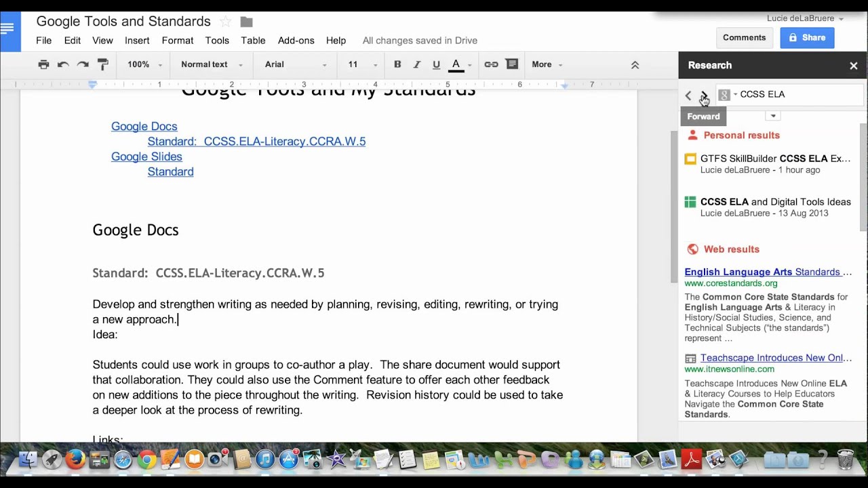The image size is (868, 488).
Task: Click the Insert comment icon
Action: point(512,64)
